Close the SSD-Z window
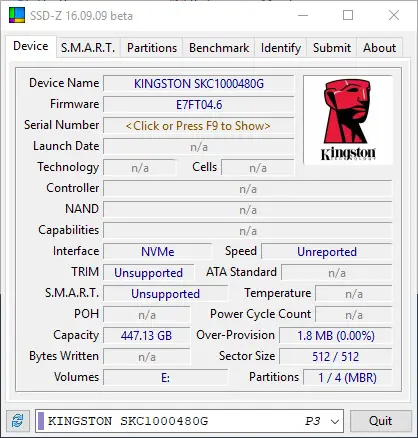The width and height of the screenshot is (418, 438). tap(394, 15)
